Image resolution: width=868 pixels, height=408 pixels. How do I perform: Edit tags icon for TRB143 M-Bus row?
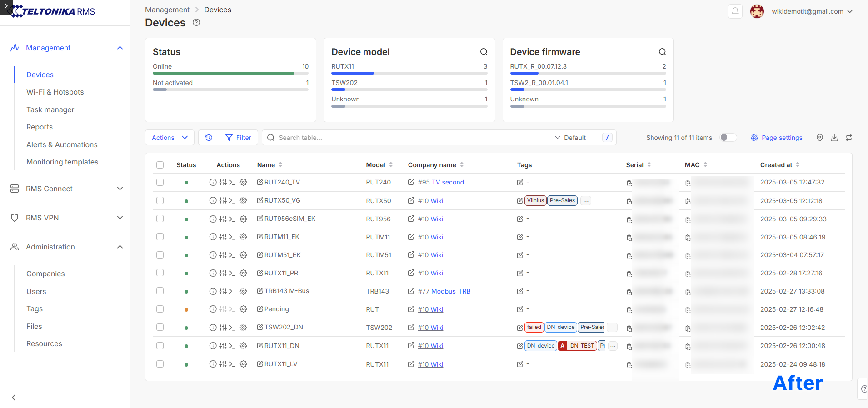tap(520, 291)
